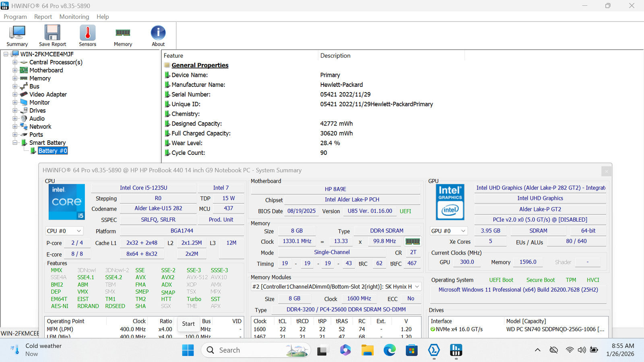Open the GPU #0 selector dropdown
The image size is (644, 362).
(x=448, y=231)
